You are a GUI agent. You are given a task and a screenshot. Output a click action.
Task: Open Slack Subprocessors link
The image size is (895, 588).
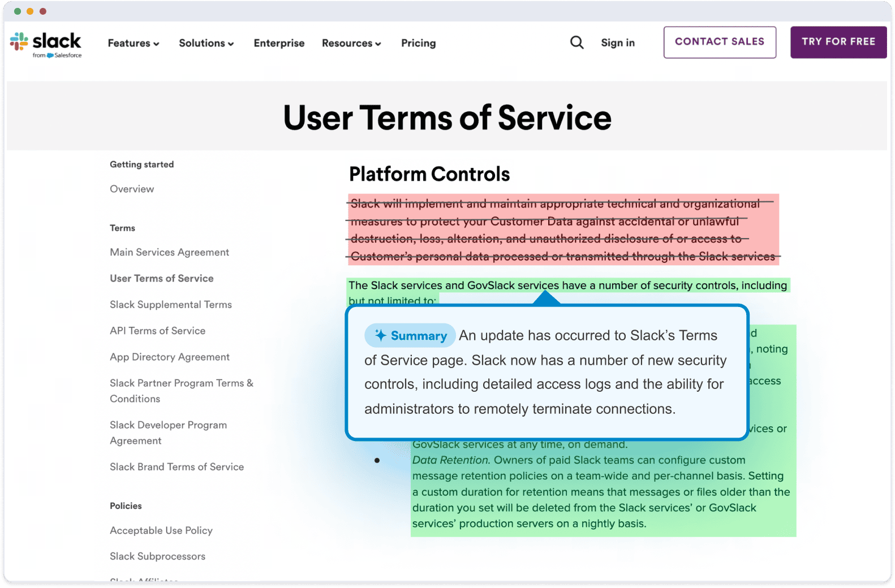pyautogui.click(x=158, y=556)
